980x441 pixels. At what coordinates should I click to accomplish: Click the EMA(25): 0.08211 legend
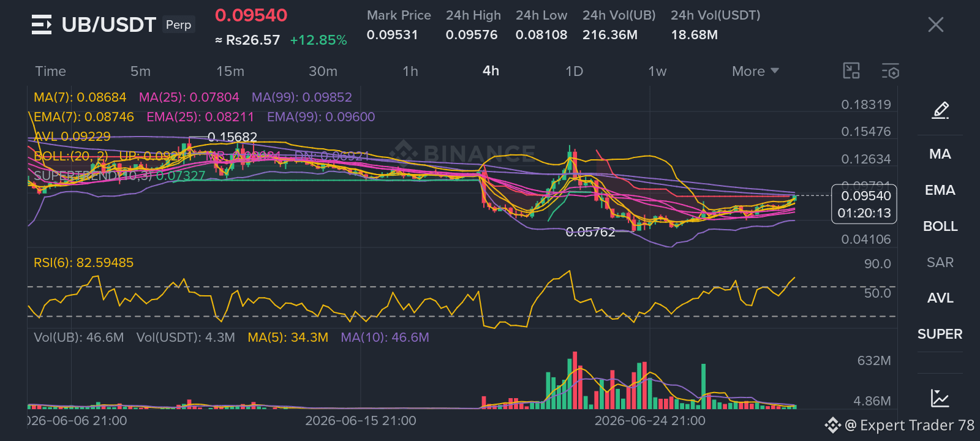tap(200, 117)
